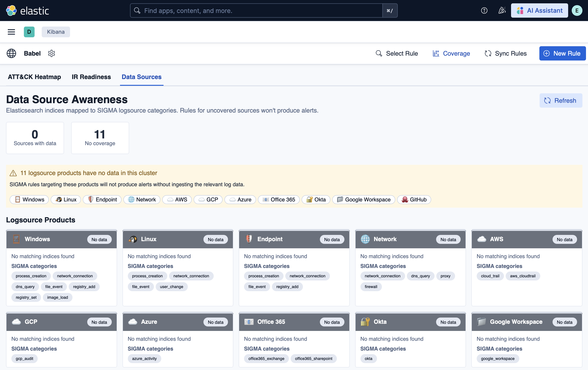Viewport: 588px width, 370px height.
Task: Open the D space selector
Action: [29, 32]
